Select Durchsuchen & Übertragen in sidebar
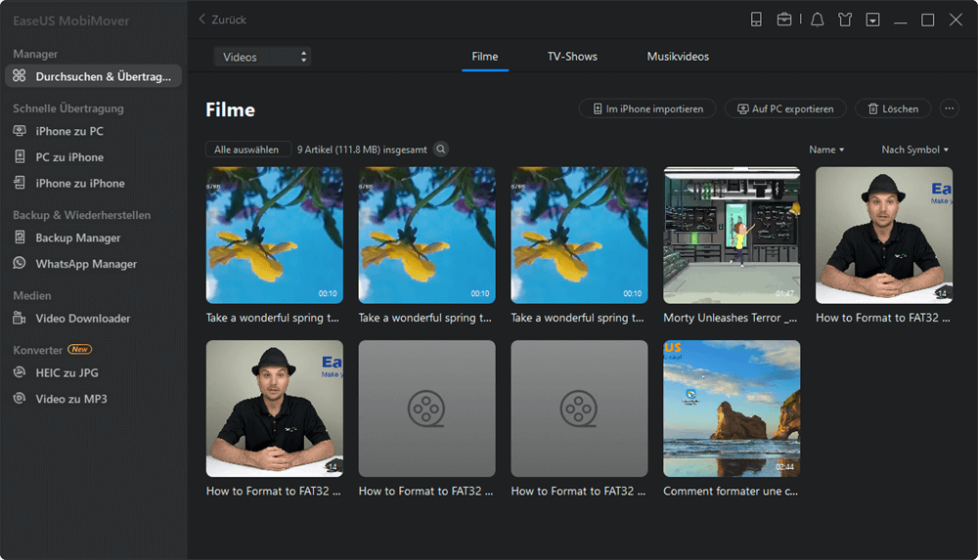The width and height of the screenshot is (978, 560). click(94, 76)
